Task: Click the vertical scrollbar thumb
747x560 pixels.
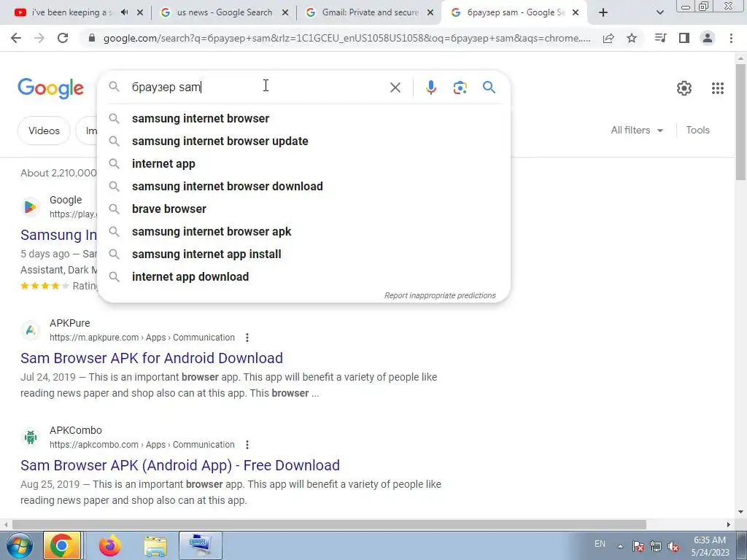Action: 740,122
